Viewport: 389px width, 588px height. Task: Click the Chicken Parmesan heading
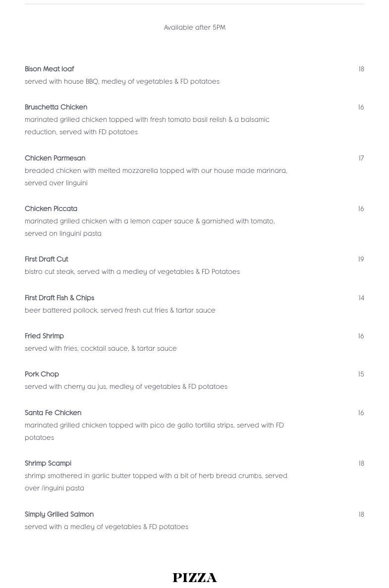pyautogui.click(x=55, y=159)
